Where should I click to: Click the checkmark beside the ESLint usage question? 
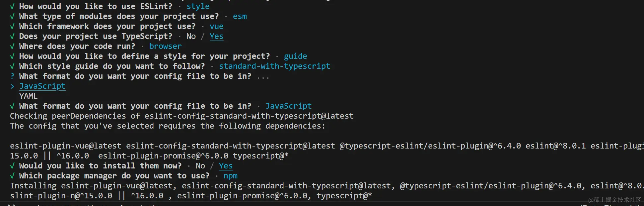point(12,6)
